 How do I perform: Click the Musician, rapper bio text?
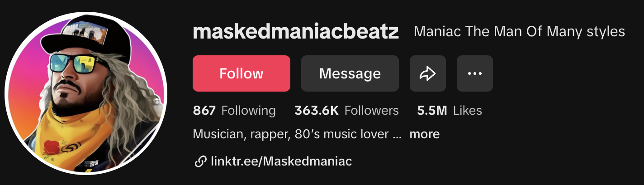pyautogui.click(x=291, y=134)
